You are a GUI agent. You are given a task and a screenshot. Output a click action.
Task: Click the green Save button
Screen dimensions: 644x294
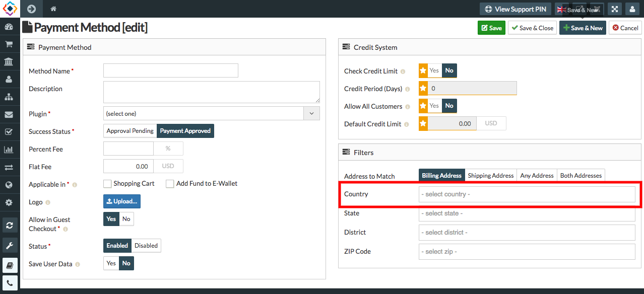click(x=491, y=28)
